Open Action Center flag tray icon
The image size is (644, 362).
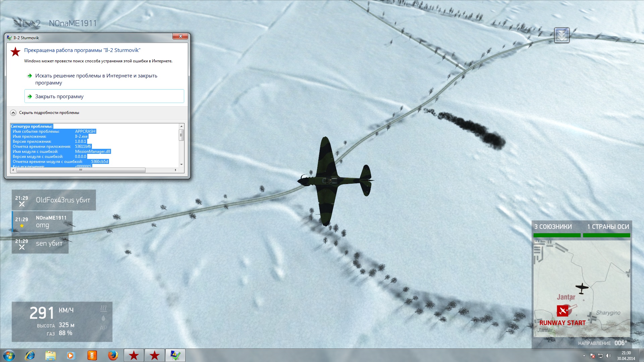click(592, 356)
